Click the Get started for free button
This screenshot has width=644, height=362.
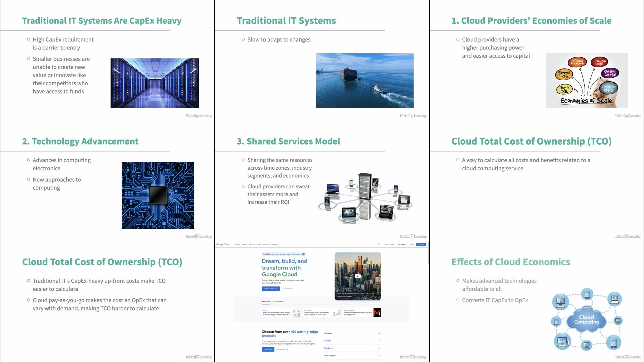coord(270,289)
